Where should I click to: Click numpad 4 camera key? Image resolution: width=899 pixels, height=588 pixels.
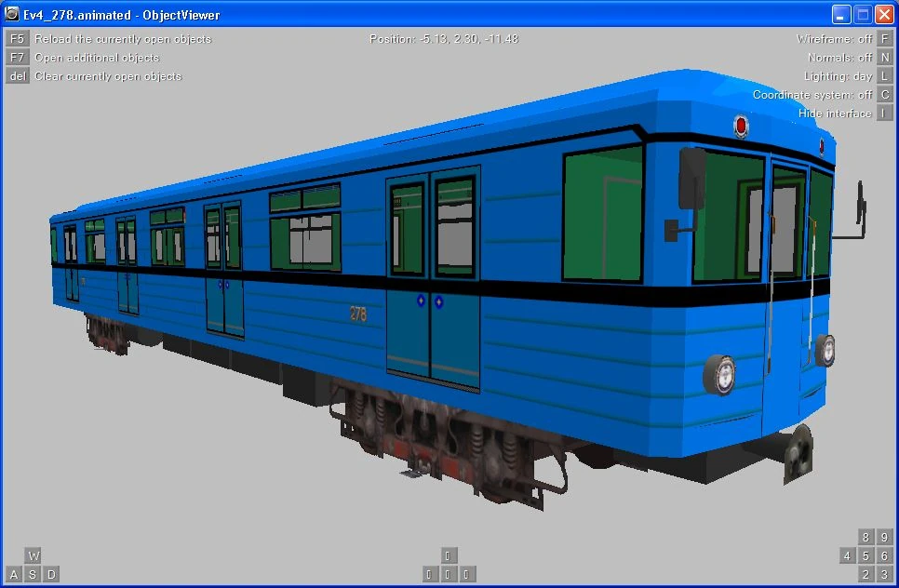pyautogui.click(x=848, y=555)
